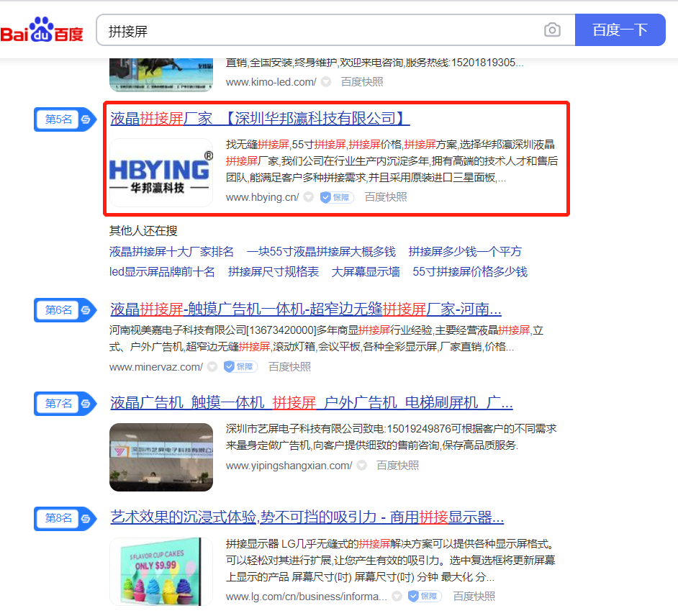Search 大屏幕显示墙 suggestion
This screenshot has width=678, height=616.
[366, 272]
